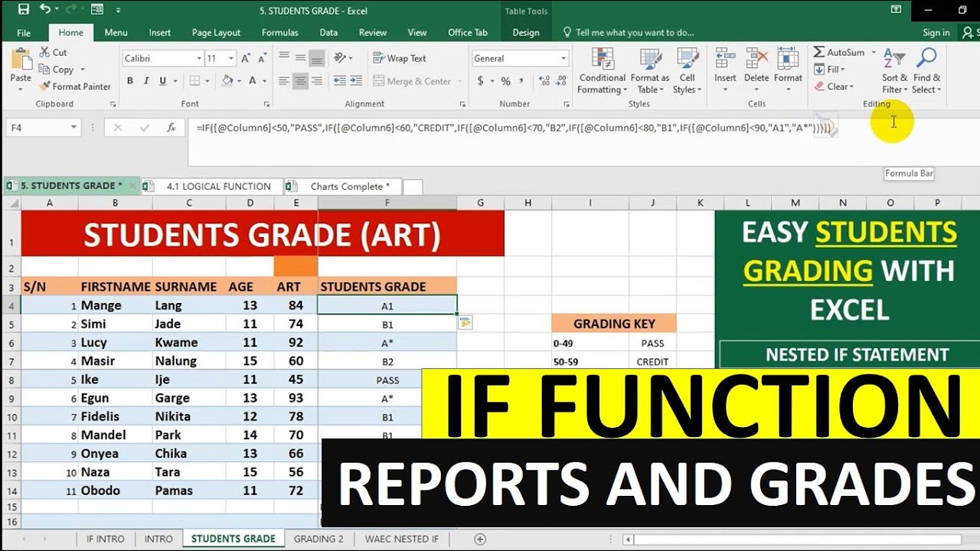Open the General number format dropdown

click(564, 58)
